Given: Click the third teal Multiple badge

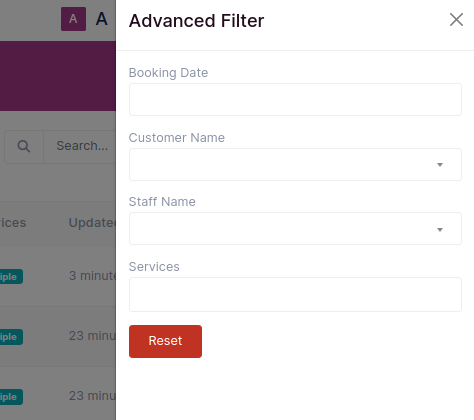Looking at the screenshot, I should 11,397.
